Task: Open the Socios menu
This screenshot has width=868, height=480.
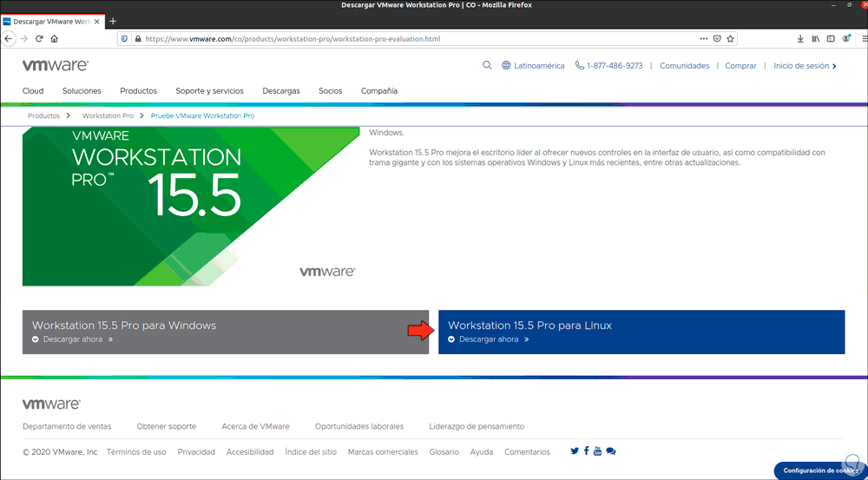Action: (331, 91)
